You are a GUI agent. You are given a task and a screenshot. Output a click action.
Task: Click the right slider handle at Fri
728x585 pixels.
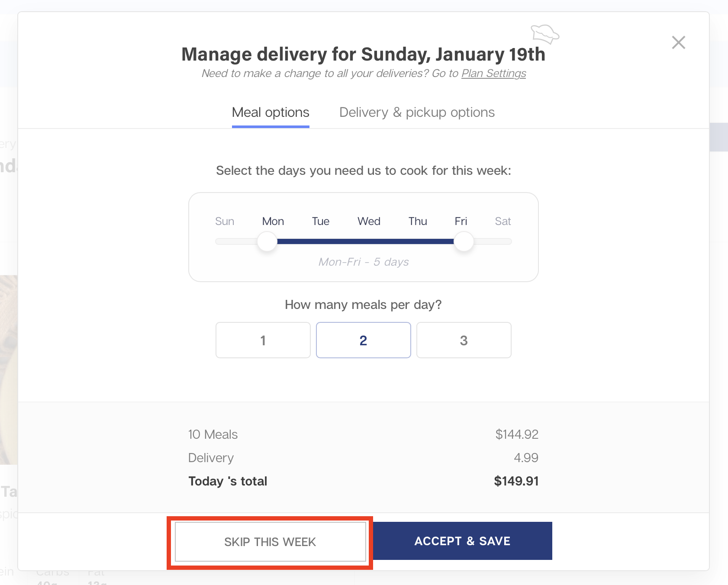click(464, 241)
